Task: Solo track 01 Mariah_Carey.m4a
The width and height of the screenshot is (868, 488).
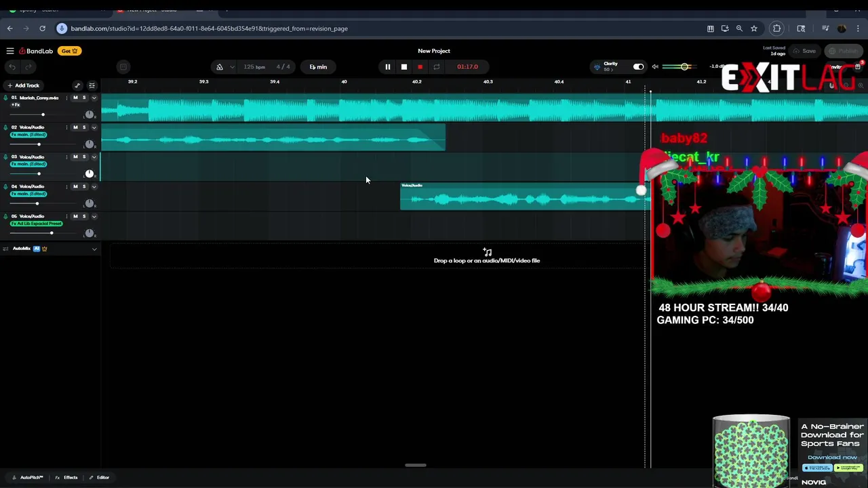Action: 84,98
